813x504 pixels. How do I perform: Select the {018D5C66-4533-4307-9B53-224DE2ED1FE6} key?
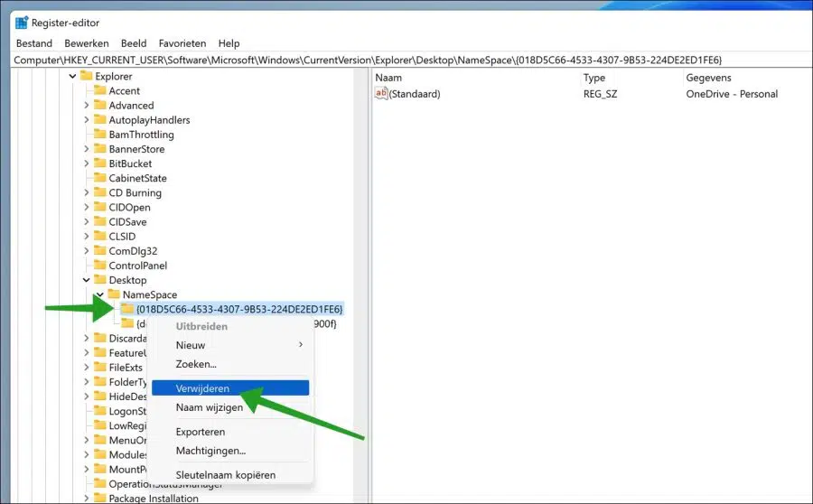tap(239, 309)
